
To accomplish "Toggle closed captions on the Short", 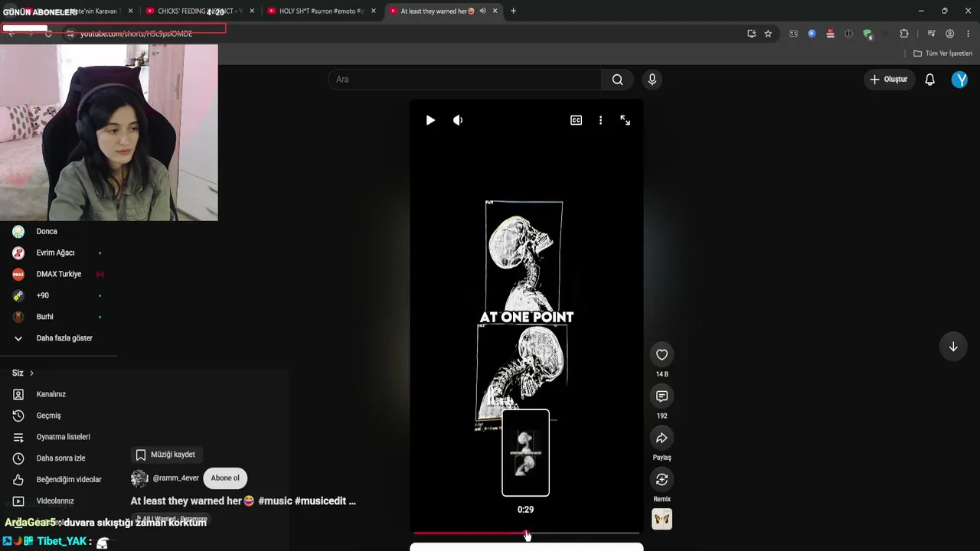I will 576,120.
